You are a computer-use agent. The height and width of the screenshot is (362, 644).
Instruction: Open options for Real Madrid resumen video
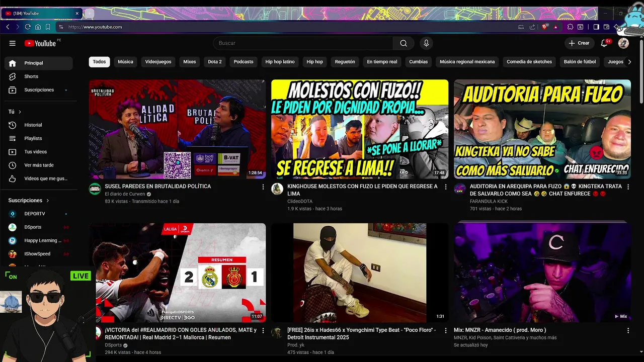263,331
